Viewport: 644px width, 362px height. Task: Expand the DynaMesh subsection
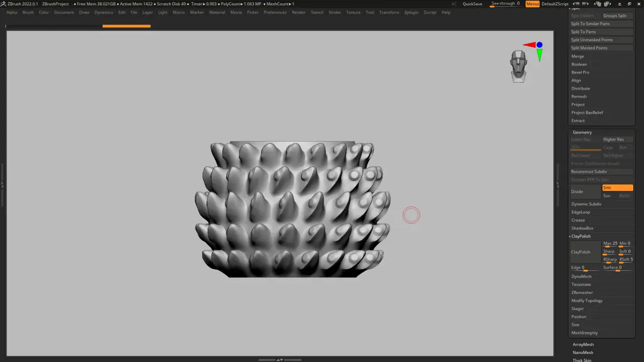[x=581, y=276]
